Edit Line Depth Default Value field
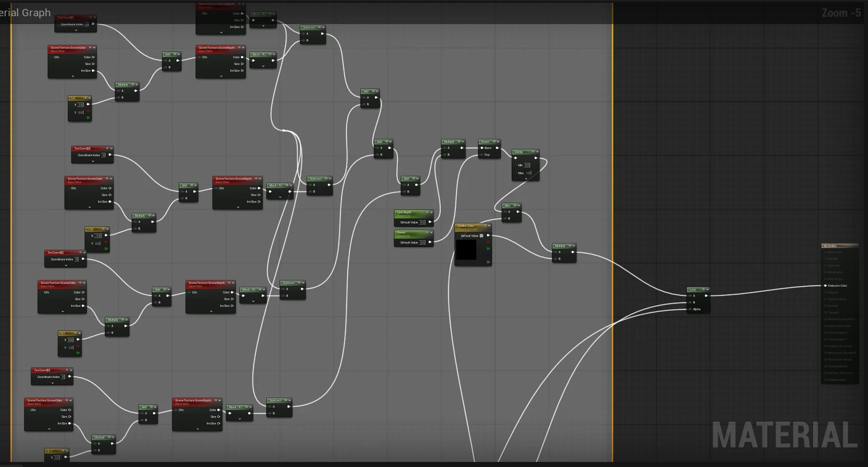Viewport: 868px width, 467px height. tap(423, 222)
